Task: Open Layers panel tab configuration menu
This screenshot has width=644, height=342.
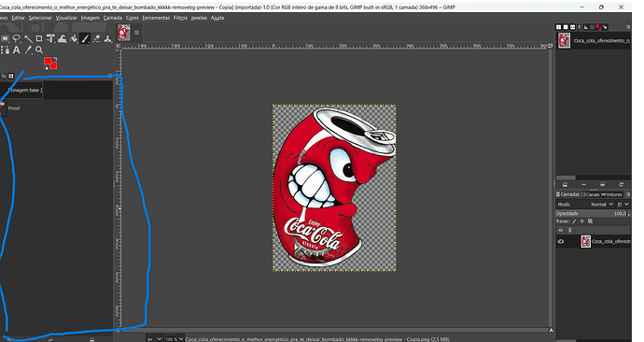Action: click(628, 194)
